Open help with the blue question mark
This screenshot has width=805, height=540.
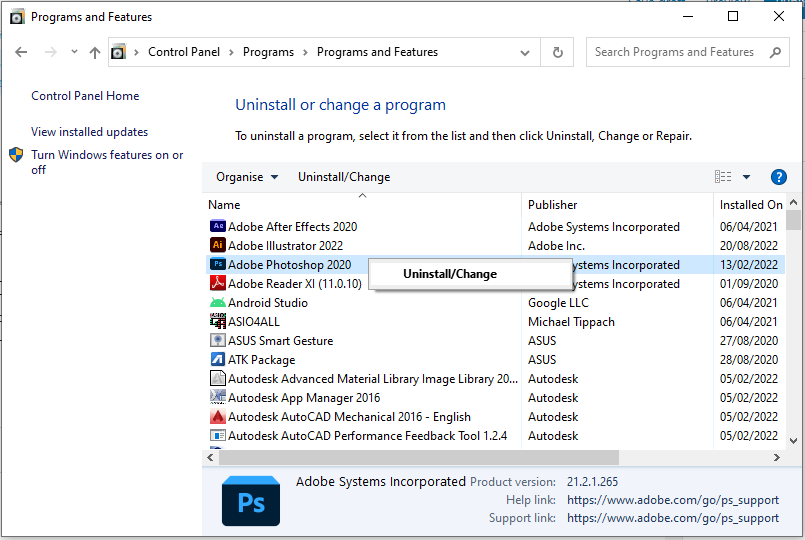click(x=778, y=177)
